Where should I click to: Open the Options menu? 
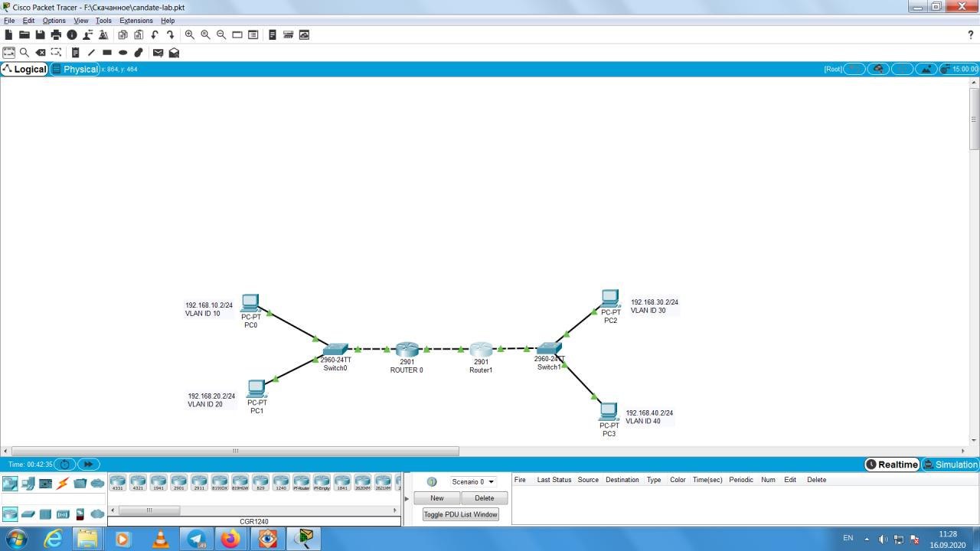coord(54,21)
